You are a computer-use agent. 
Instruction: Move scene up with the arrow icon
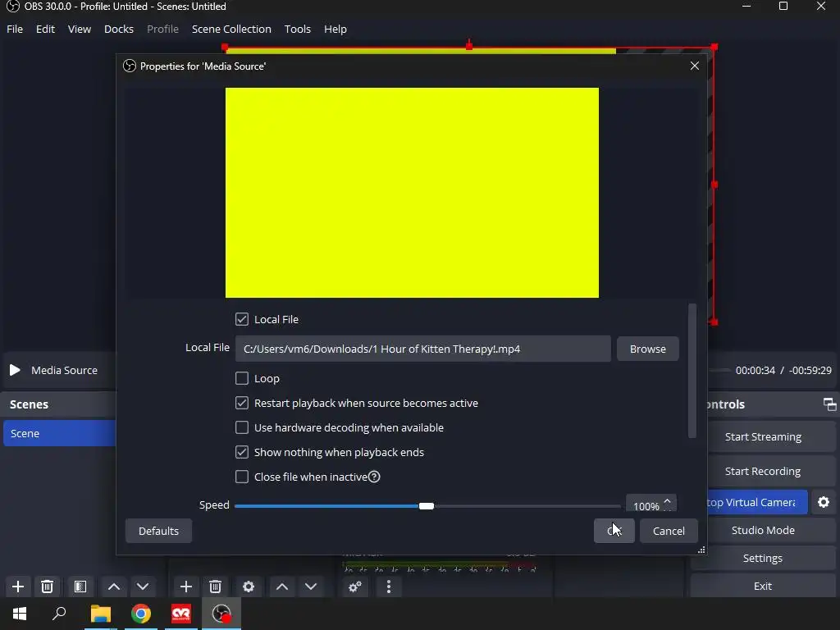coord(113,587)
